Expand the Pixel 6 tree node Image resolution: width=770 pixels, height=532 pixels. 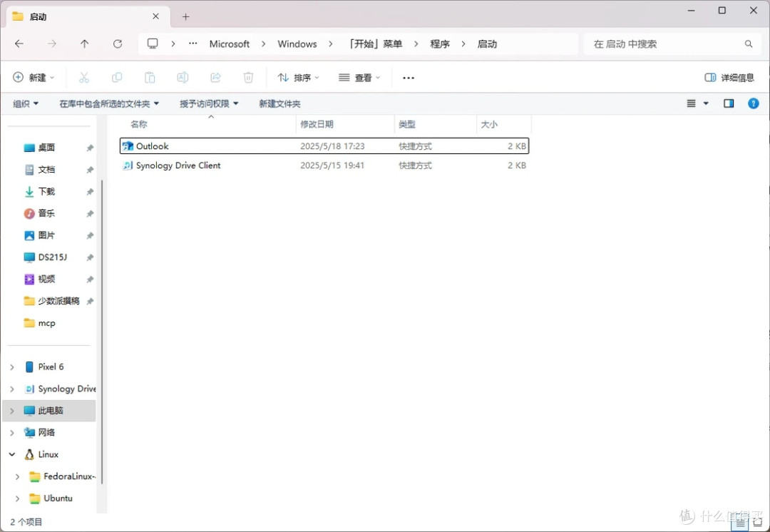pyautogui.click(x=12, y=367)
